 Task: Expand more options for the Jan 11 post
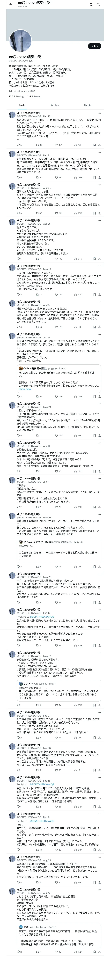[x=99, y=479]
